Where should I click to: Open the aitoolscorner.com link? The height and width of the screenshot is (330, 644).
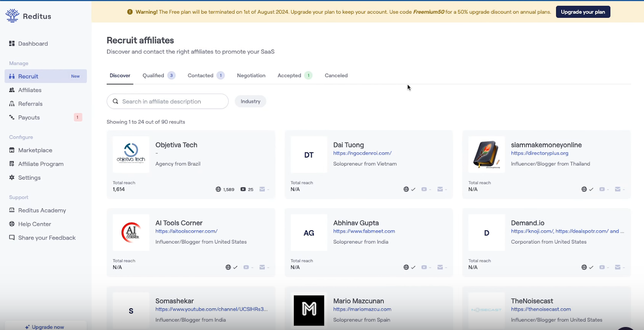coord(186,231)
